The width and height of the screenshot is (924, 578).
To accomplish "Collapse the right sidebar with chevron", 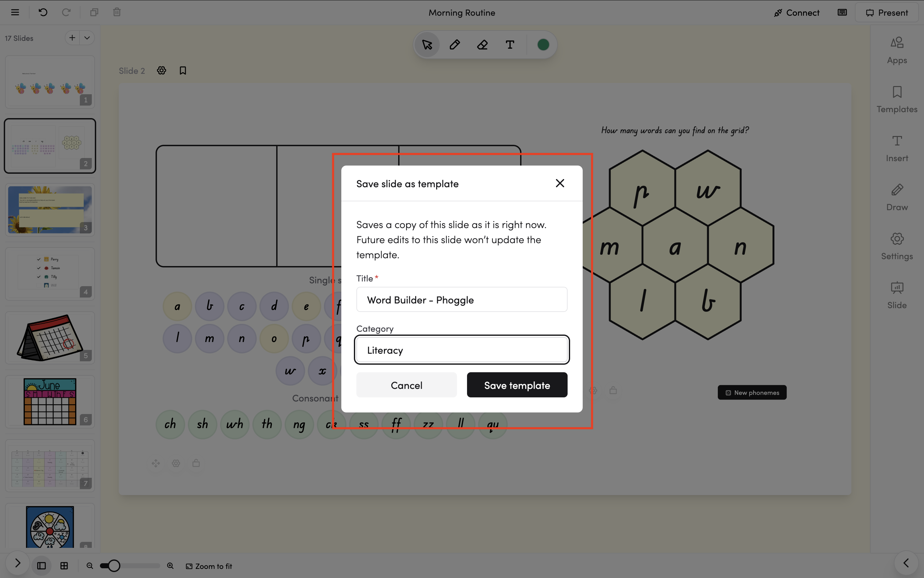I will [906, 563].
